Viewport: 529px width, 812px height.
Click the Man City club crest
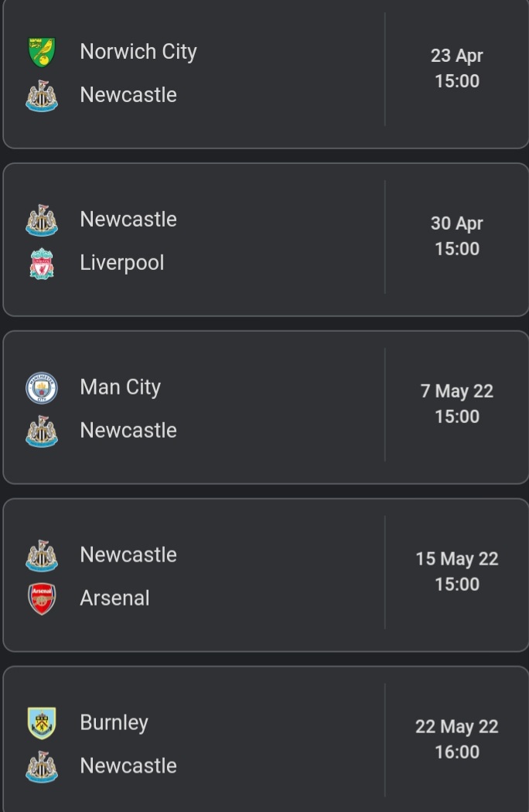pyautogui.click(x=42, y=387)
